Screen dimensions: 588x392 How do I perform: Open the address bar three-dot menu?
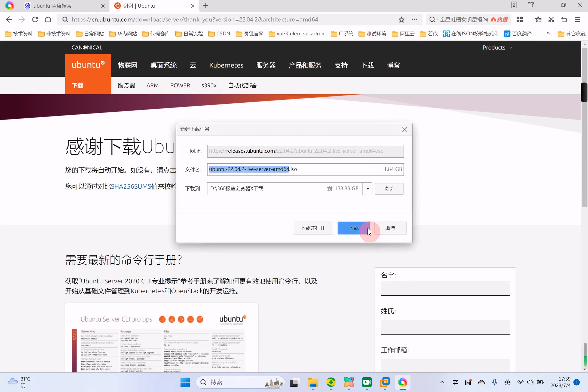[x=415, y=19]
